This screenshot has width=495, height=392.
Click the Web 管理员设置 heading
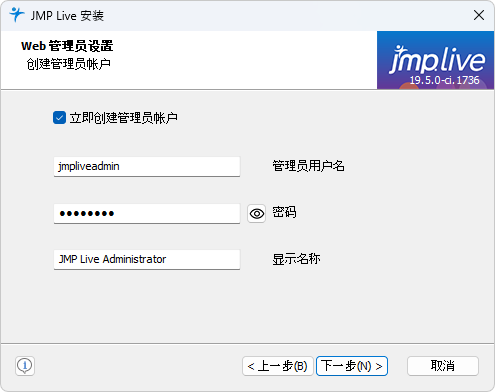(x=67, y=46)
